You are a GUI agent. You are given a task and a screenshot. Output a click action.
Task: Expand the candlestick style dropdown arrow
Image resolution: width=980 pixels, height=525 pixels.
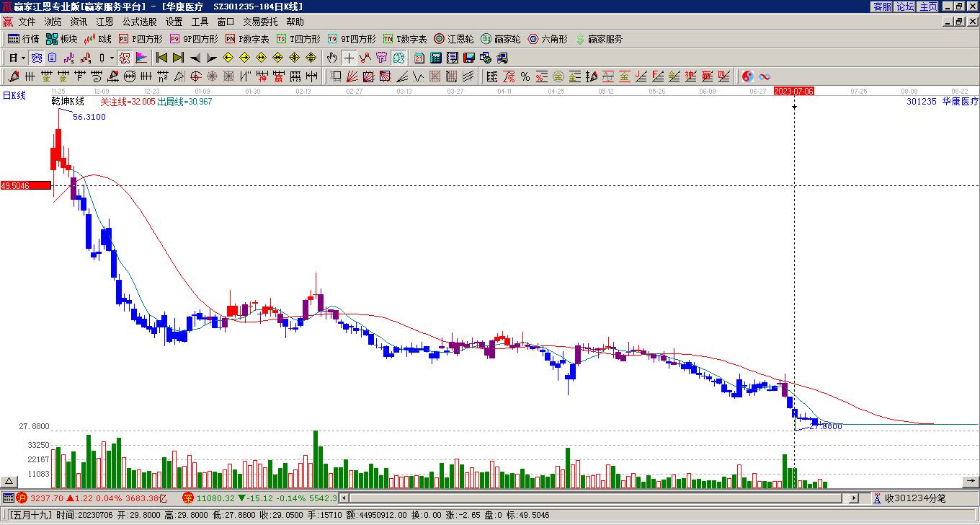coord(112,58)
